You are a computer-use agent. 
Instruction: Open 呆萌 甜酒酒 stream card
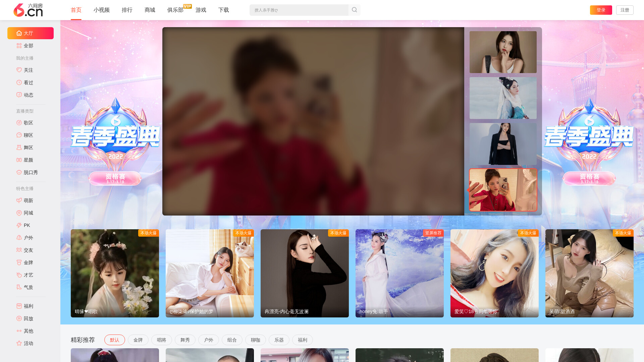click(589, 273)
